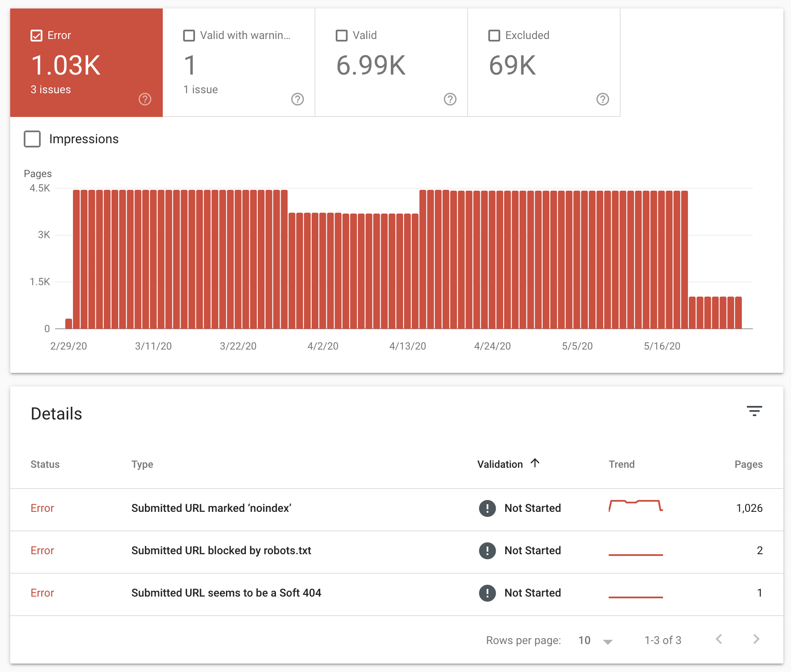This screenshot has height=672, width=791.
Task: Enable the Excluded status filter
Action: coord(493,35)
